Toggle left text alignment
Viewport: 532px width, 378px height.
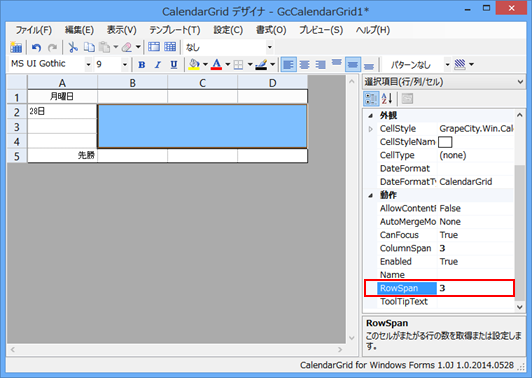[x=288, y=64]
